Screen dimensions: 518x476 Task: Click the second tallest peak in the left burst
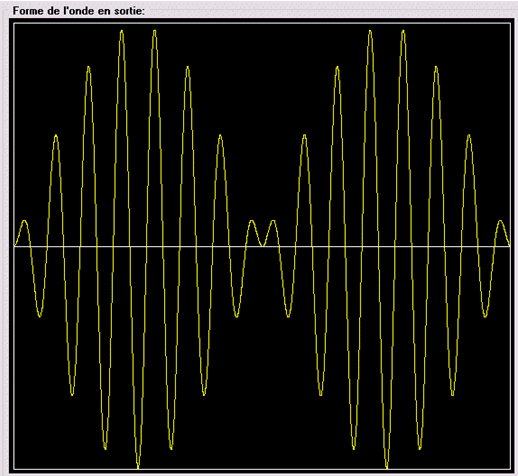(155, 32)
